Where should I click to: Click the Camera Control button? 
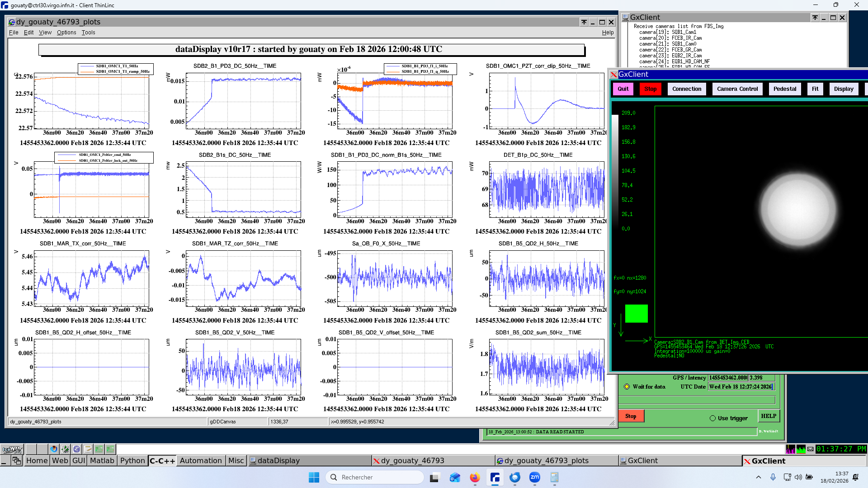[x=737, y=89]
